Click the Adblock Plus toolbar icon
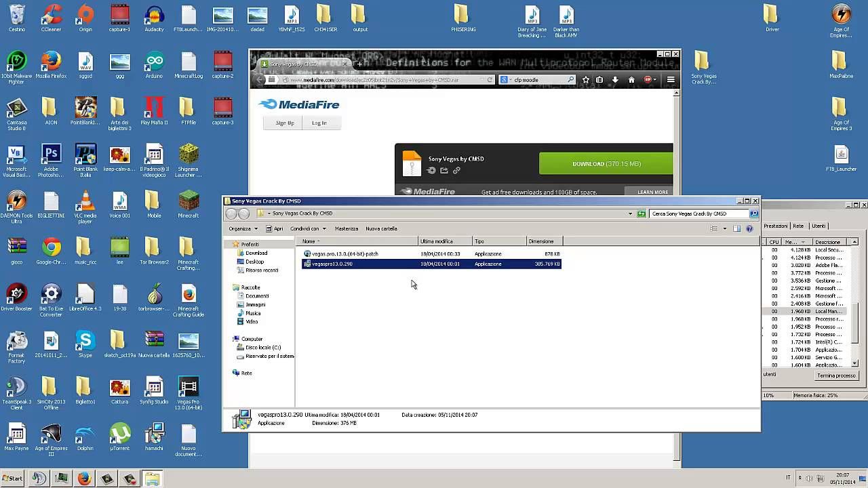This screenshot has height=488, width=868. 648,79
